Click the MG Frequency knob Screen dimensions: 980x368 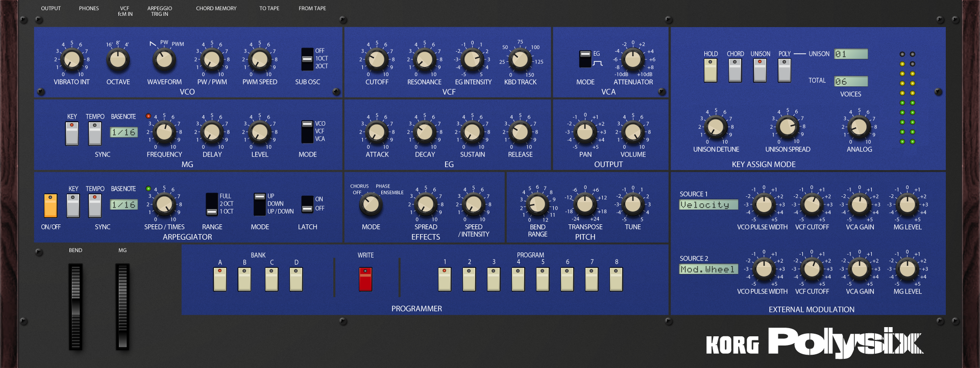click(164, 132)
